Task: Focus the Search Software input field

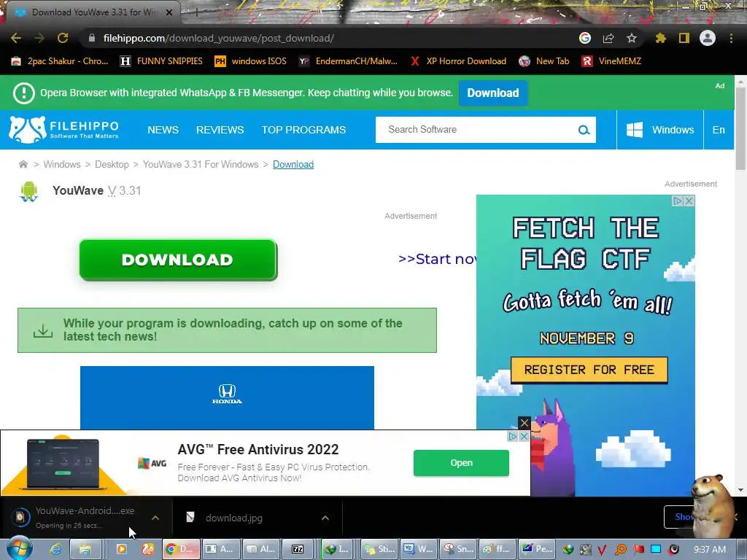Action: tap(476, 130)
